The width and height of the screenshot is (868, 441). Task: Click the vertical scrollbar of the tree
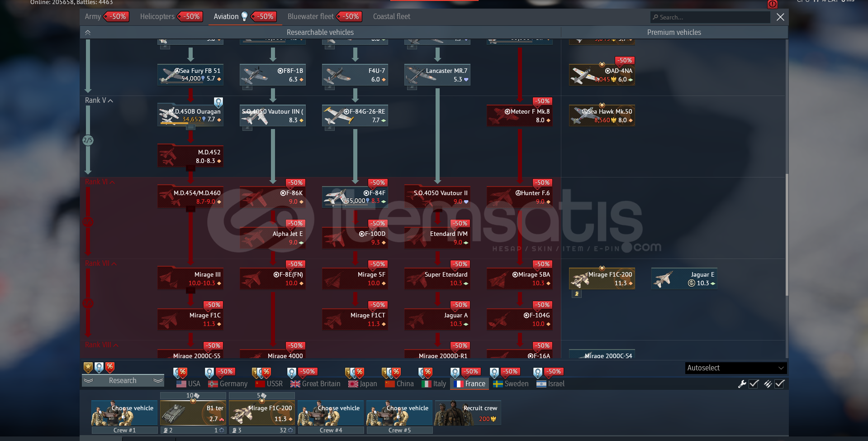click(x=787, y=235)
